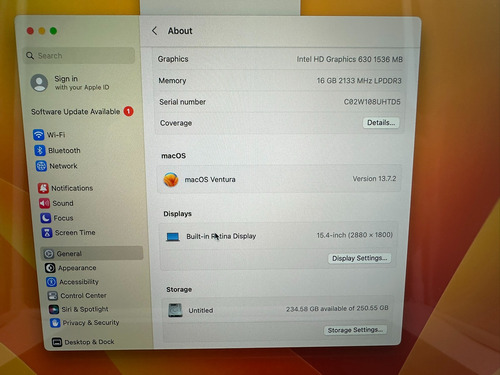Select Appearance in the sidebar
The width and height of the screenshot is (500, 375).
[x=71, y=268]
